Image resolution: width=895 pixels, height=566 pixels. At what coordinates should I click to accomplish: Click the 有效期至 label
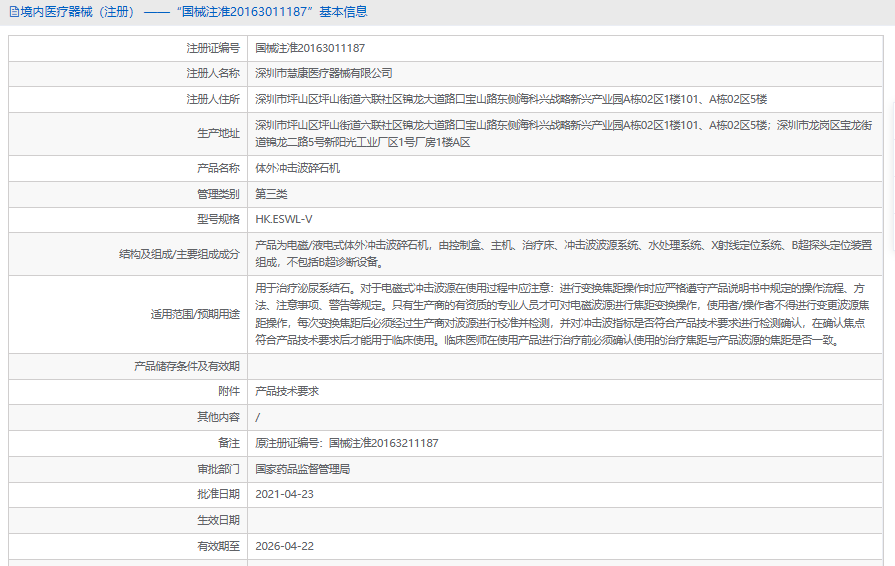[219, 547]
